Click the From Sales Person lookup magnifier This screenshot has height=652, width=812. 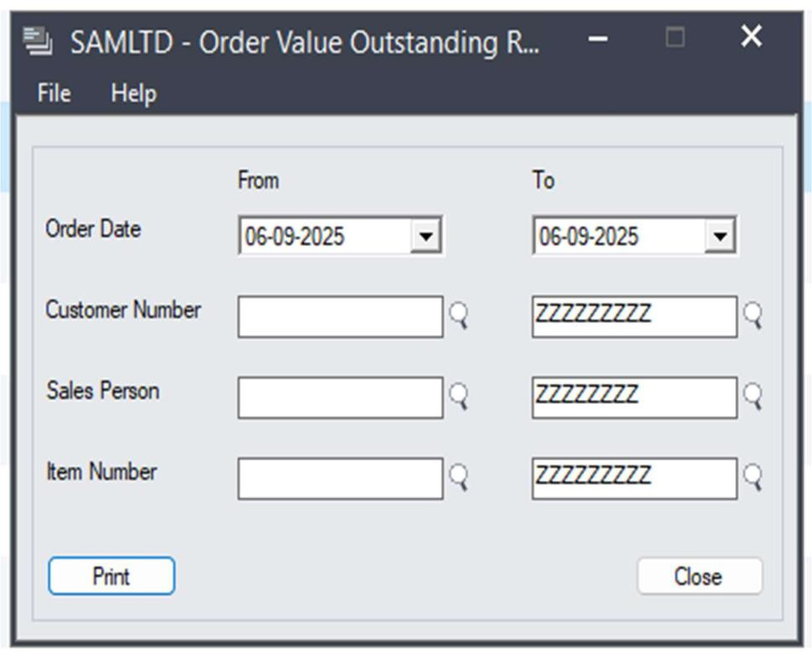[458, 397]
